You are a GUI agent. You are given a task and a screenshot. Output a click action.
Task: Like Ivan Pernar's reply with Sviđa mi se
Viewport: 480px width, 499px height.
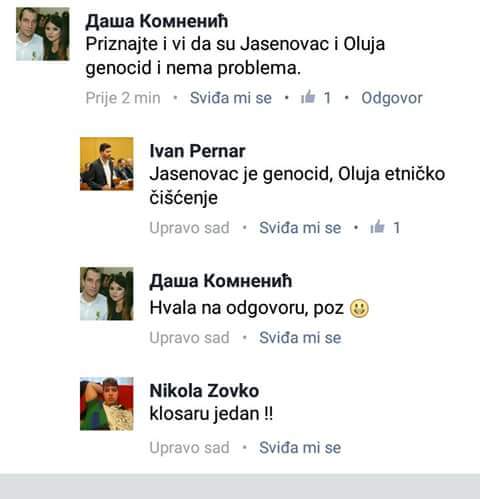(x=300, y=228)
